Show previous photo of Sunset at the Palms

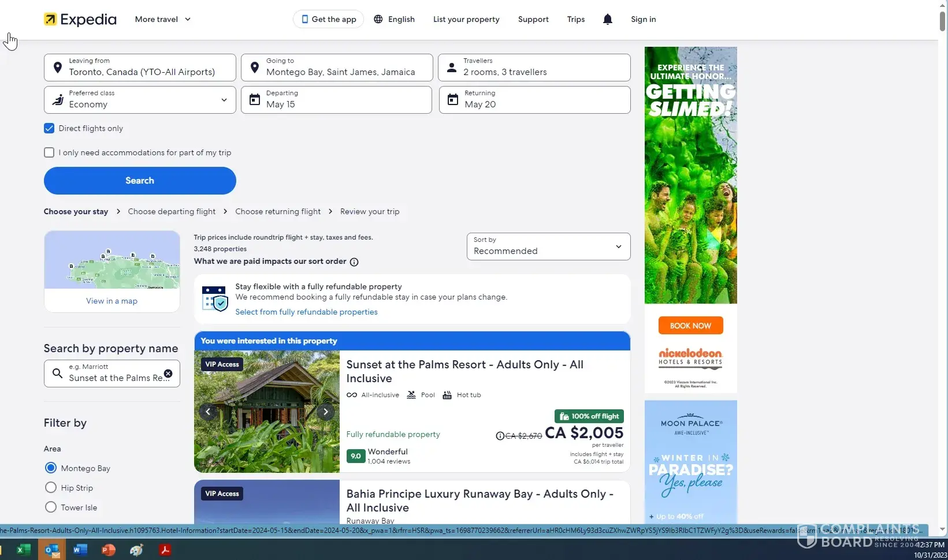(x=208, y=412)
